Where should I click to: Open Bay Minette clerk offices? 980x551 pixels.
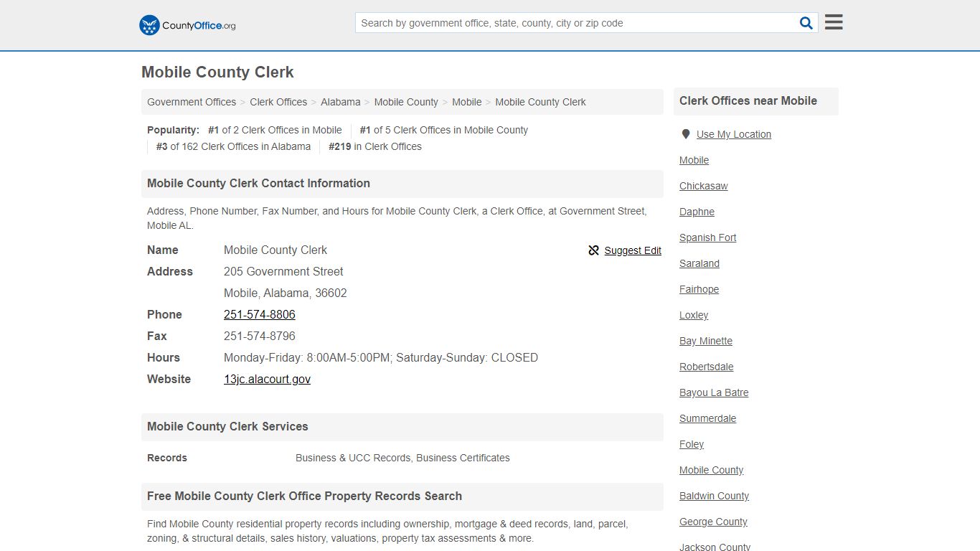706,341
